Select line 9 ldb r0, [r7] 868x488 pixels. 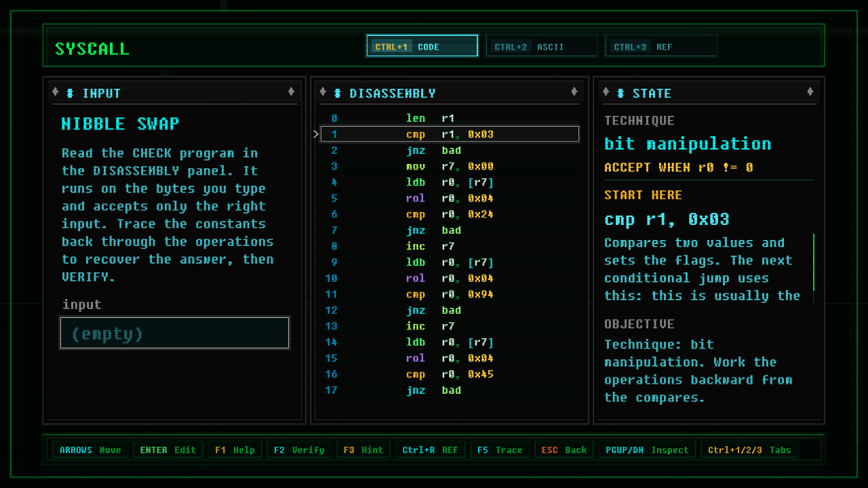pos(449,262)
